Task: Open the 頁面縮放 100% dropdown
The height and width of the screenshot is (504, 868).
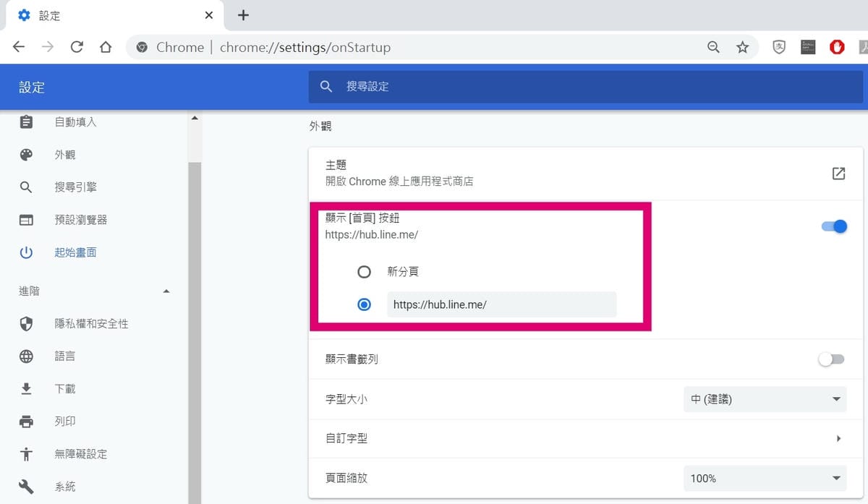Action: pyautogui.click(x=765, y=478)
